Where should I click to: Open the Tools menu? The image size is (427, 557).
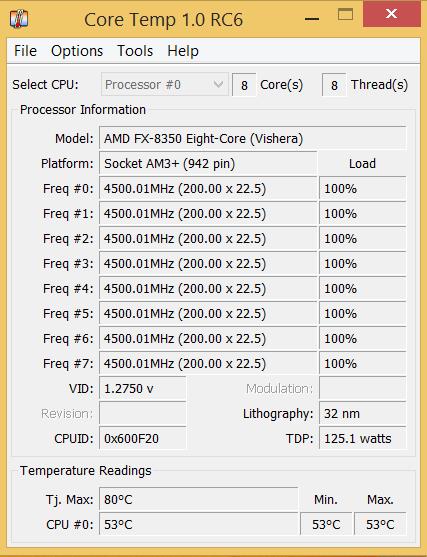point(135,51)
